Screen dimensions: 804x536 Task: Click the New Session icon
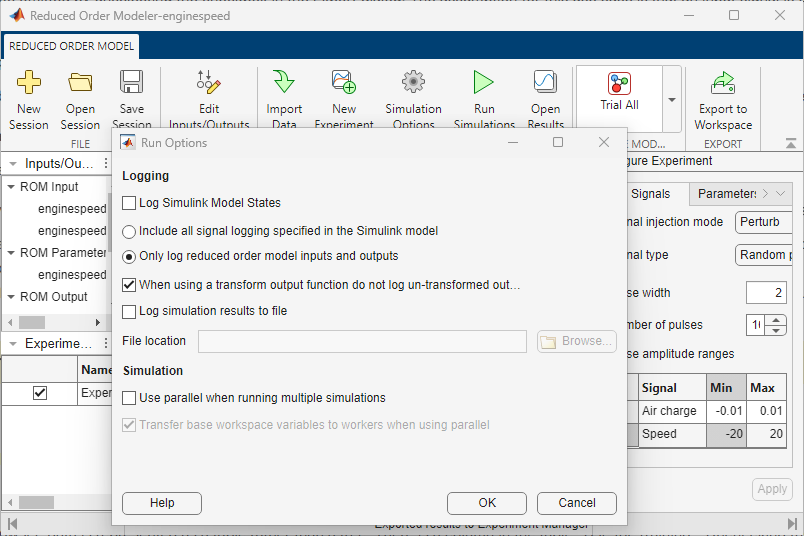coord(29,82)
